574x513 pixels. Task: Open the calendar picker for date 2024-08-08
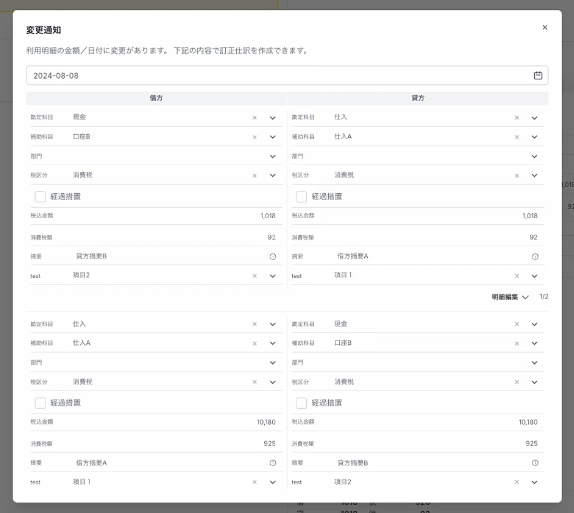click(x=538, y=75)
